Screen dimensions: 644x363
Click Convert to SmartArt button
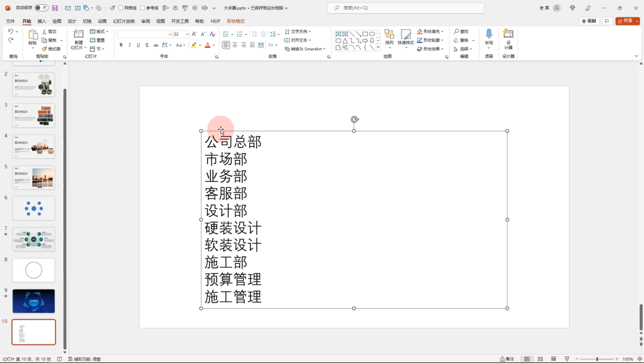[x=305, y=49]
